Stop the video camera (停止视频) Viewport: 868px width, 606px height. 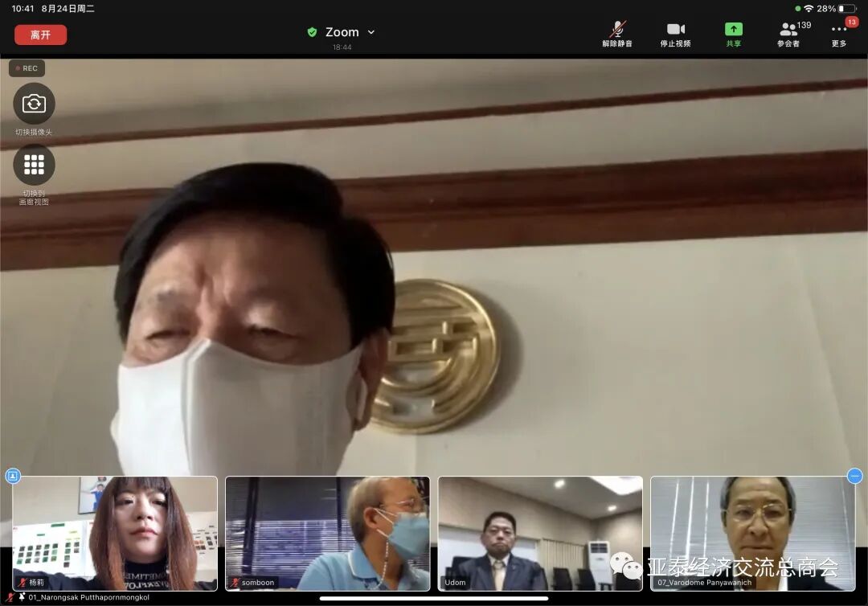[675, 35]
